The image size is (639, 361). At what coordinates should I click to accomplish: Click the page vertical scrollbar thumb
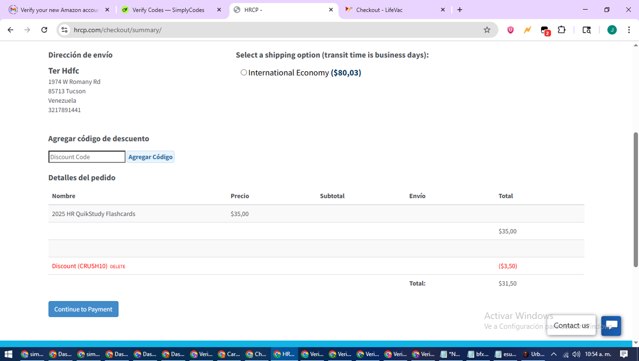pos(635,200)
